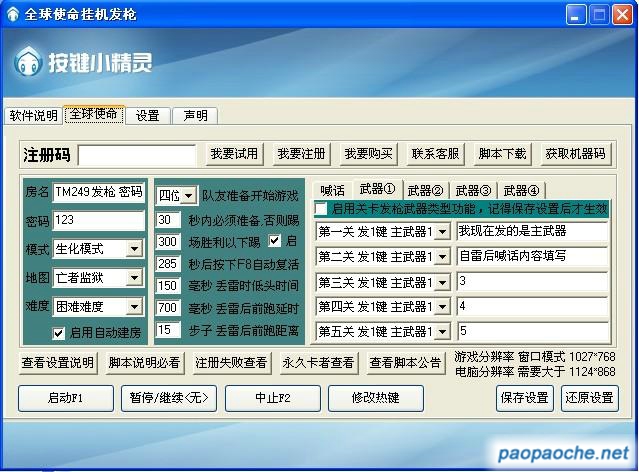Click the 游戏分辨率 窗口模式 1027*768 text
The height and width of the screenshot is (472, 639).
[535, 357]
